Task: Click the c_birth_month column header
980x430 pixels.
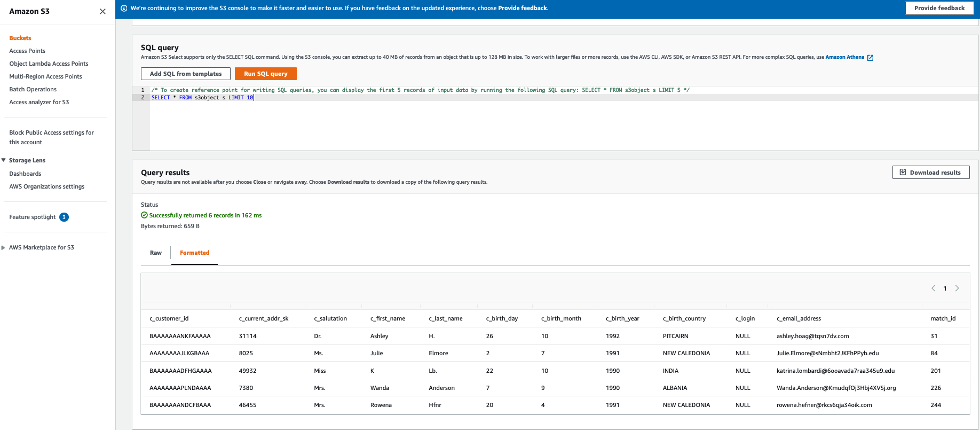Action: (x=561, y=318)
